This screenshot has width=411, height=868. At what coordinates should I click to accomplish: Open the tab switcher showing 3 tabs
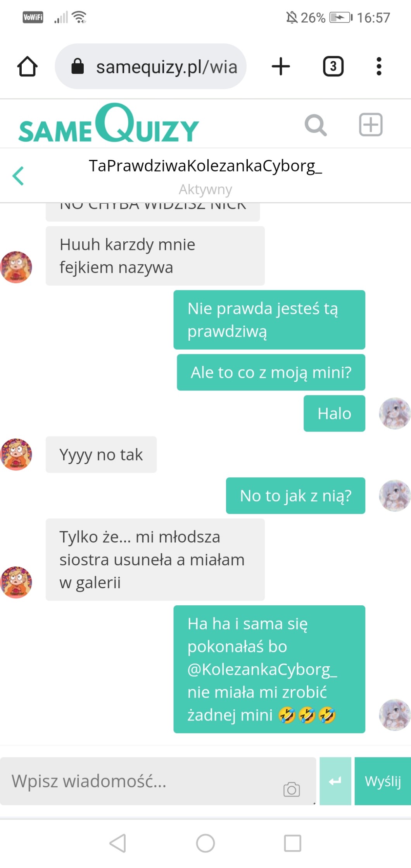(x=333, y=66)
